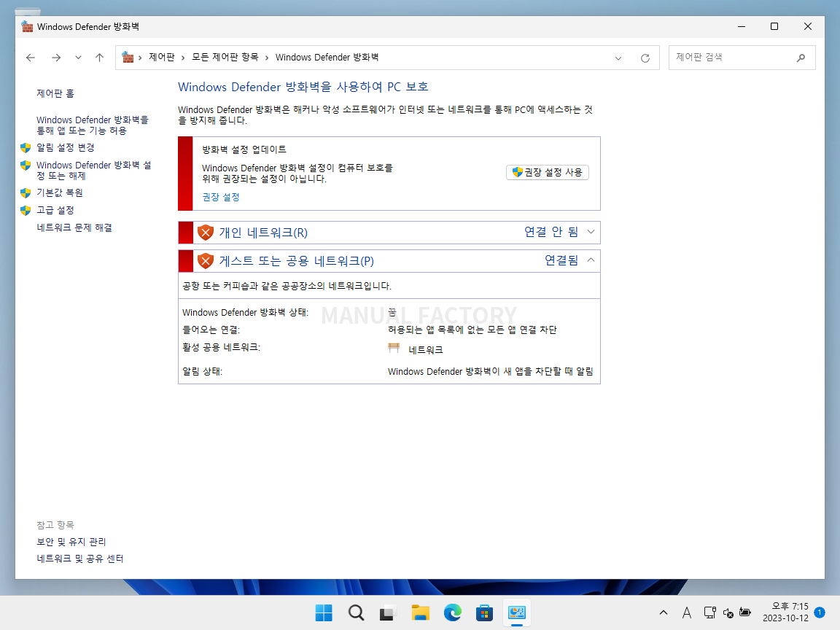Screen dimensions: 840x630
Task: Open Task View on taskbar
Action: point(388,612)
